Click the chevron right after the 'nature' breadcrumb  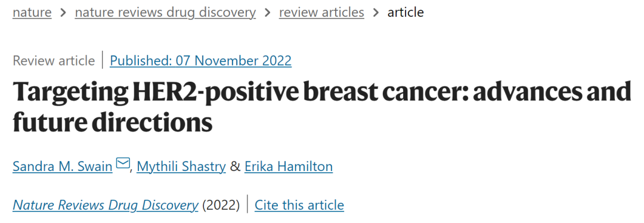[x=63, y=13]
